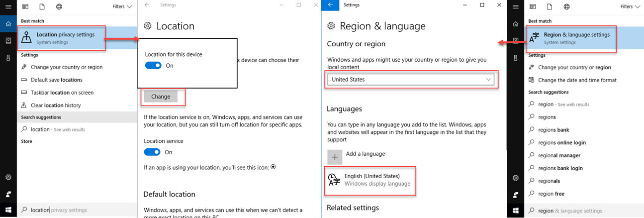Screen dimensions: 644x218
Task: Click the documents filter icon in region search
Action: click(550, 7)
